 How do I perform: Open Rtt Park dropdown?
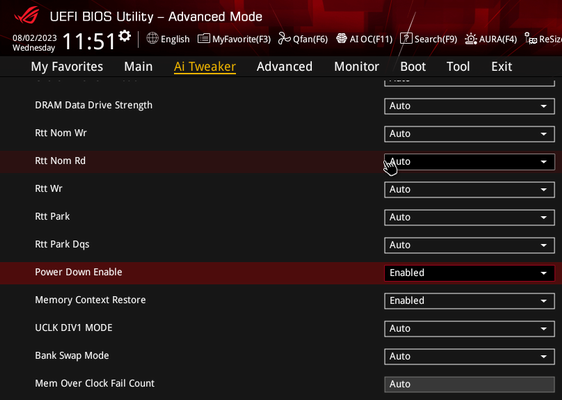[469, 218]
